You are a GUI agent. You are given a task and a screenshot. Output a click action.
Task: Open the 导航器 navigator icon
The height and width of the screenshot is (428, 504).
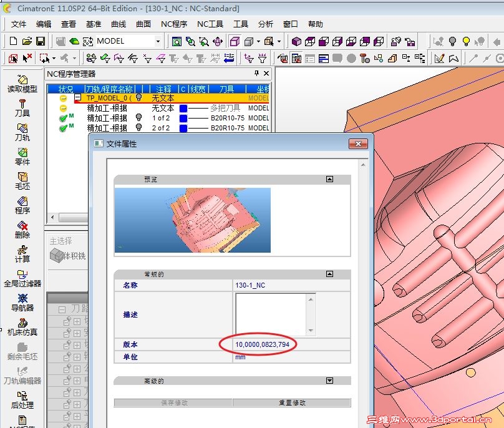point(22,303)
